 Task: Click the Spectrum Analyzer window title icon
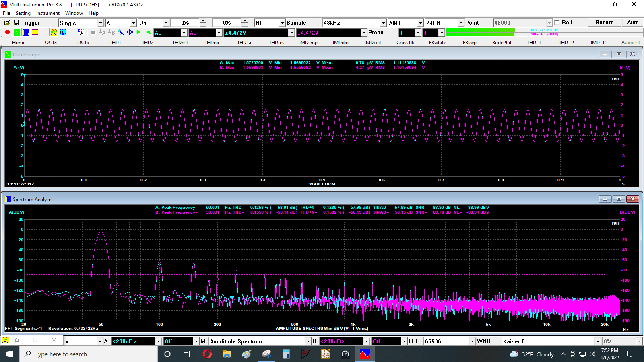[x=8, y=199]
